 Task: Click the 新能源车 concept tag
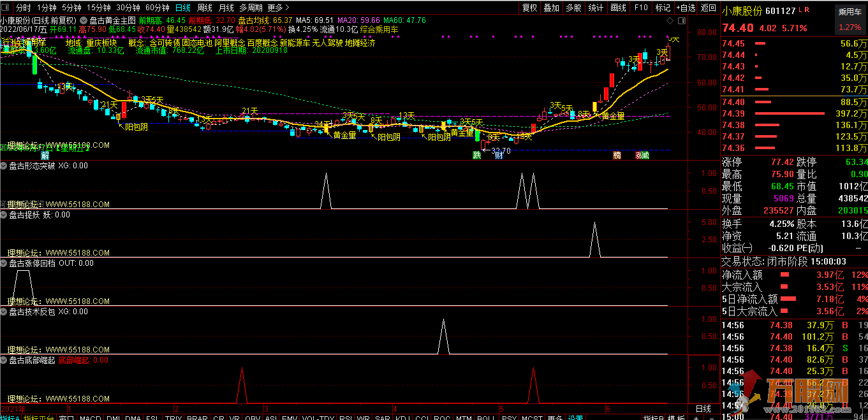tap(294, 43)
